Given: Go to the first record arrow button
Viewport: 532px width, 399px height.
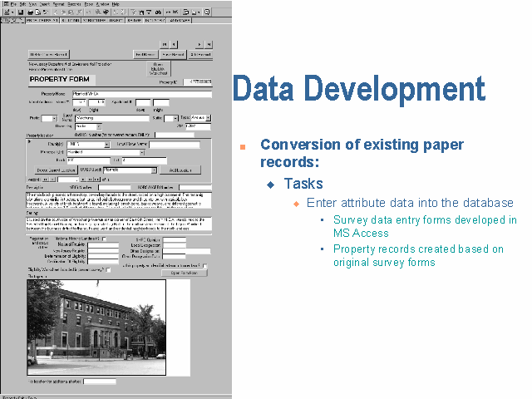Looking at the screenshot, I should pos(165,43).
